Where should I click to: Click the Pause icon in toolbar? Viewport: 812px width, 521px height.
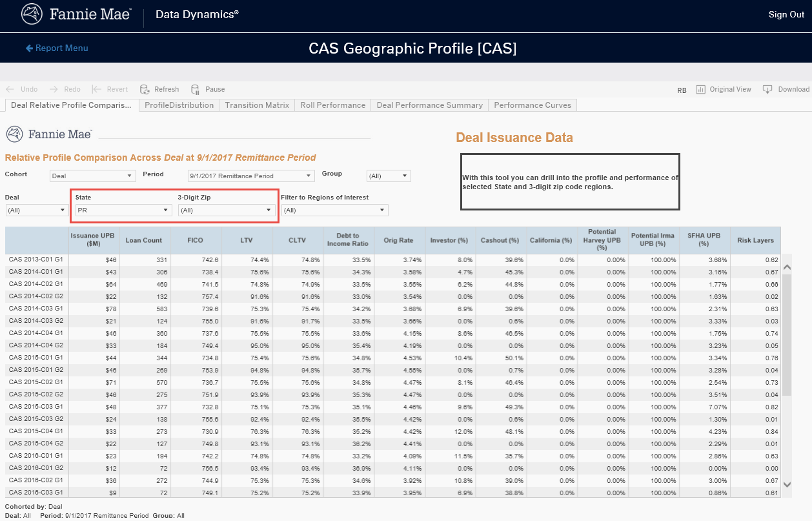pos(196,89)
